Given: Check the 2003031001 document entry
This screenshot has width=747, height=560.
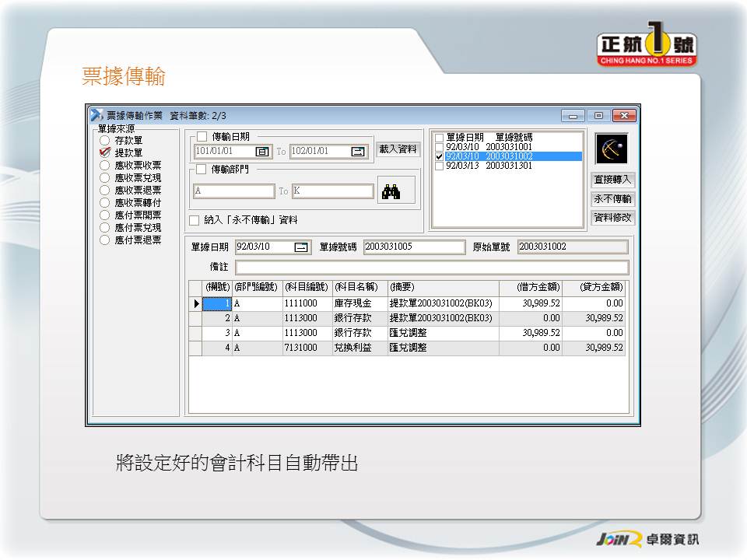Looking at the screenshot, I should coord(440,147).
